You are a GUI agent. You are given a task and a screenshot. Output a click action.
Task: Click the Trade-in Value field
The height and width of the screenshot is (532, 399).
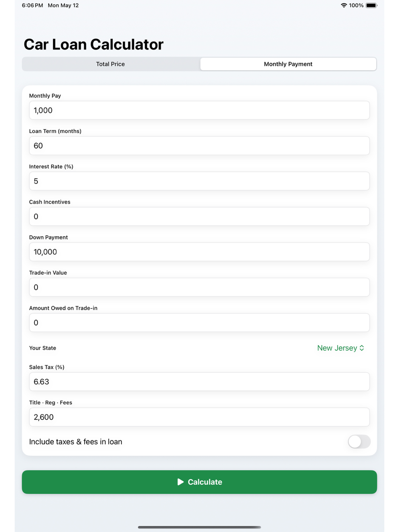199,287
